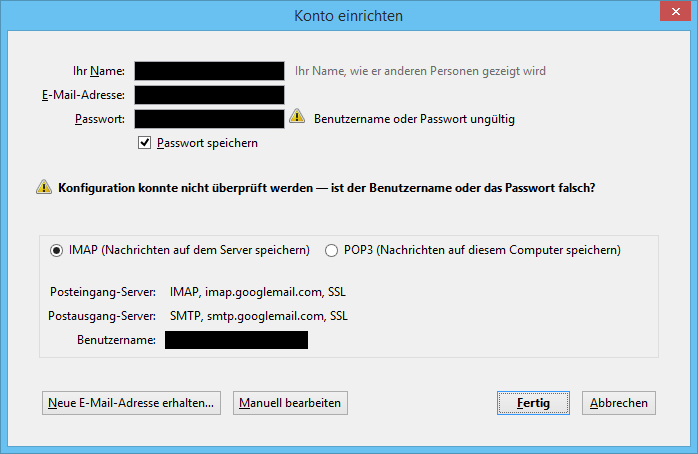Click into the Passwort field
698x454 pixels.
pyautogui.click(x=209, y=119)
